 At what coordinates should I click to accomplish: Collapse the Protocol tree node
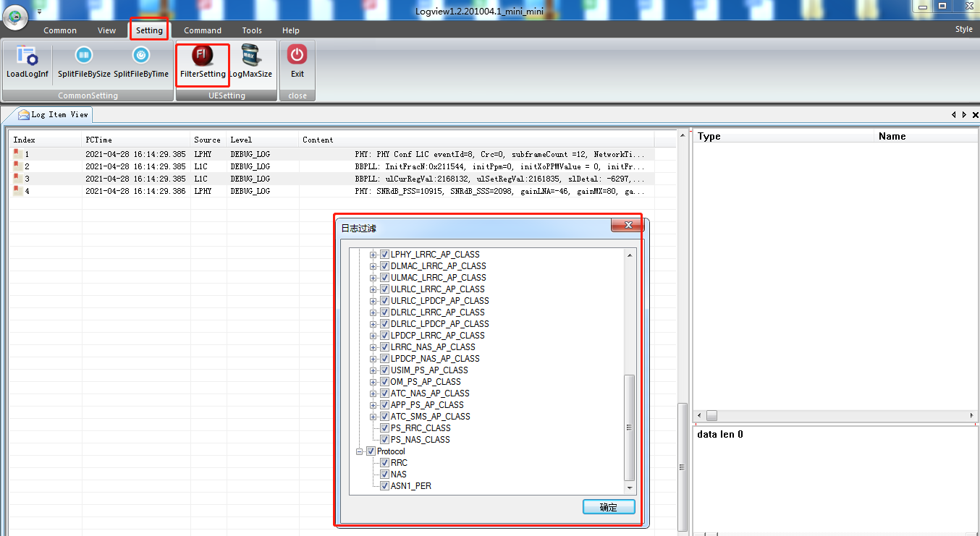[x=360, y=451]
